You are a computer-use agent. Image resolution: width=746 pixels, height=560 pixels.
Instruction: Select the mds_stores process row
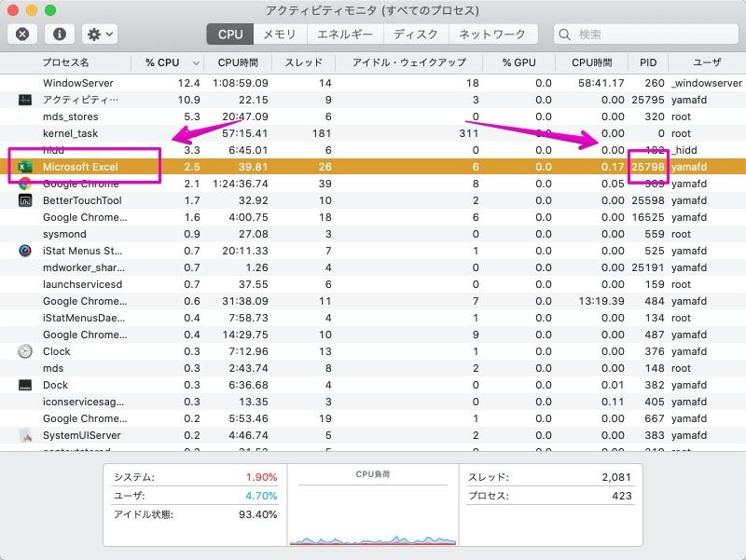coord(373,116)
